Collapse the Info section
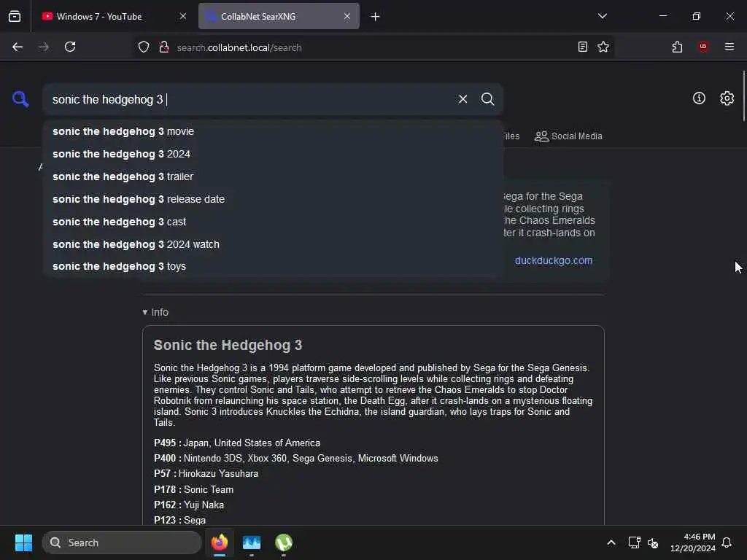This screenshot has height=560, width=747. click(155, 312)
